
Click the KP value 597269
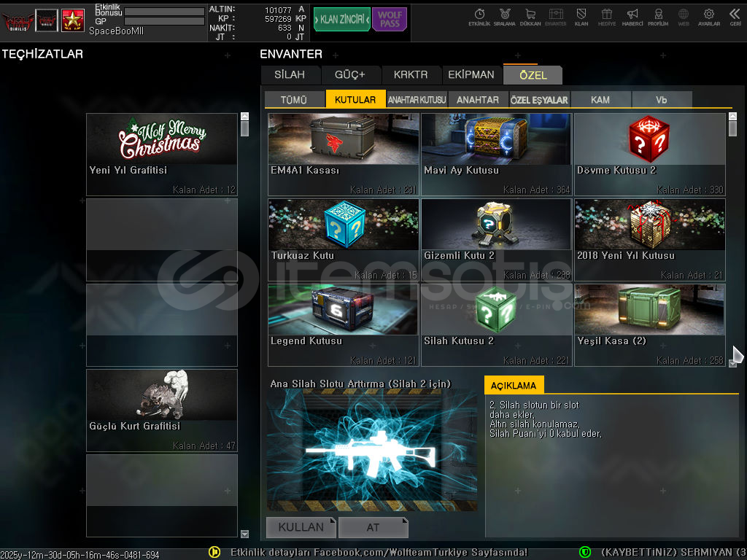point(278,19)
